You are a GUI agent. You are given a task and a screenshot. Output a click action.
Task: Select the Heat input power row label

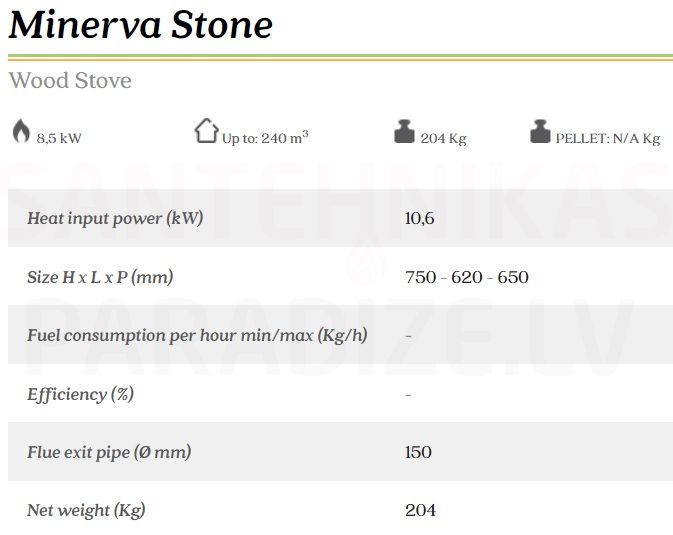(115, 218)
